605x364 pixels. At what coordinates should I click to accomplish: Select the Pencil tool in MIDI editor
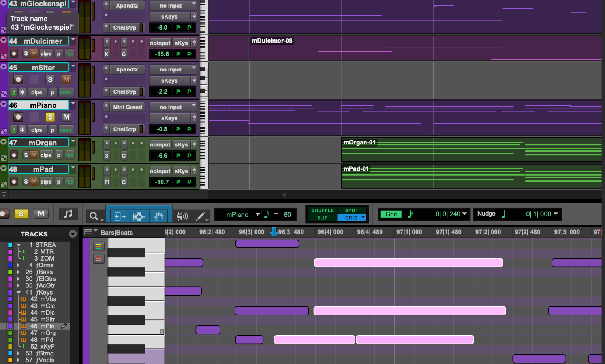click(201, 216)
